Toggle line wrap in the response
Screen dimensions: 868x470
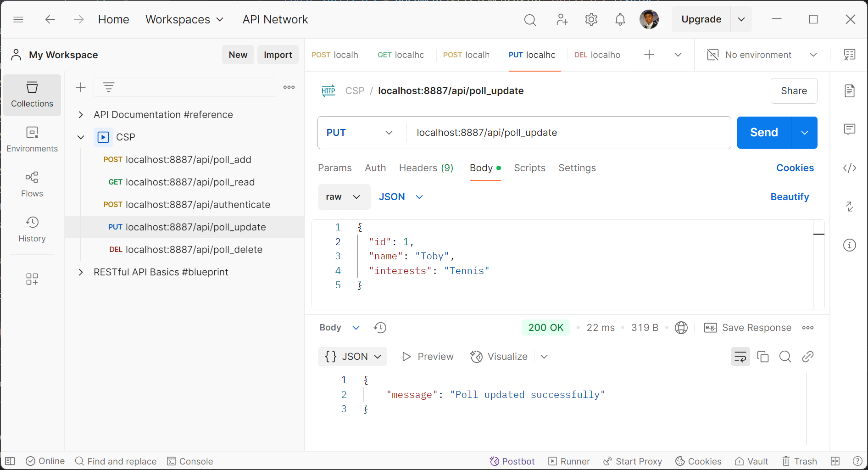pos(740,357)
